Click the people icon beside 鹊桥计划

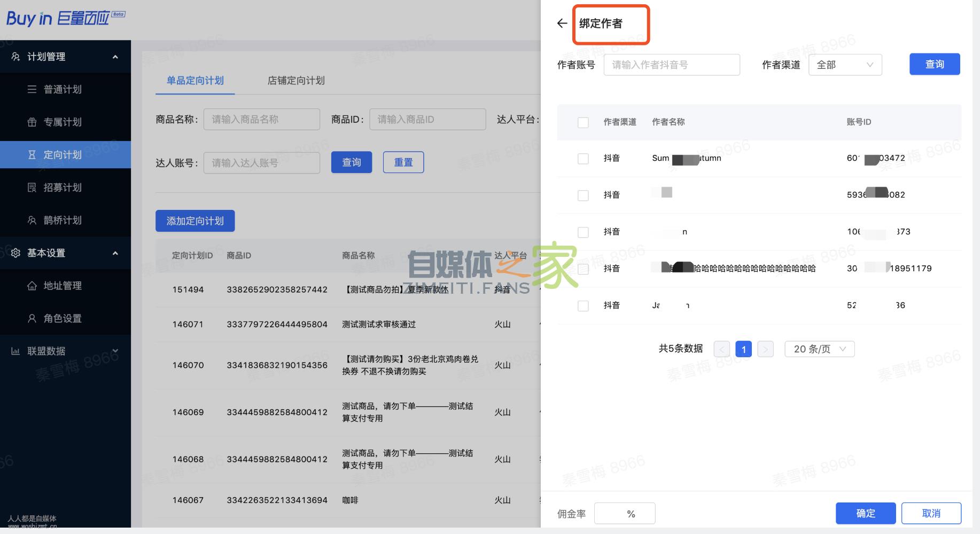(33, 220)
